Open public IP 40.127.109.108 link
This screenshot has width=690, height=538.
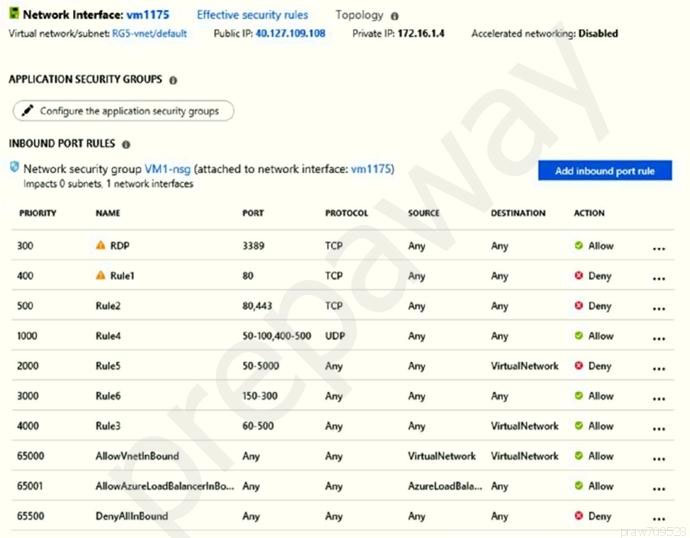pyautogui.click(x=290, y=33)
